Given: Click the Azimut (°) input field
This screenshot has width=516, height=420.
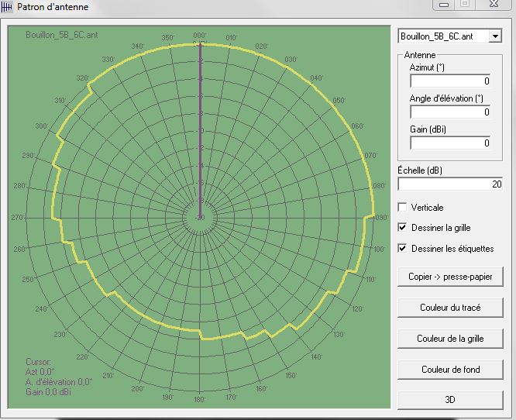Looking at the screenshot, I should click(x=450, y=81).
